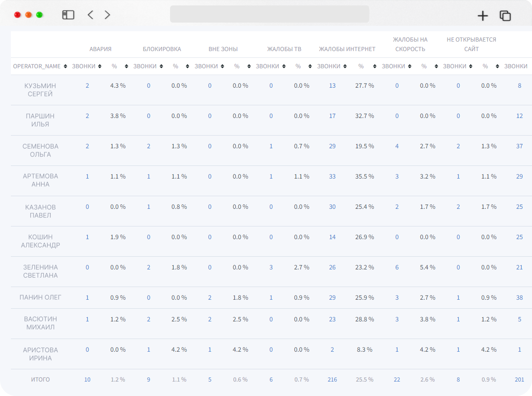Image resolution: width=532 pixels, height=396 pixels.
Task: Click the browser address bar
Action: click(x=270, y=14)
